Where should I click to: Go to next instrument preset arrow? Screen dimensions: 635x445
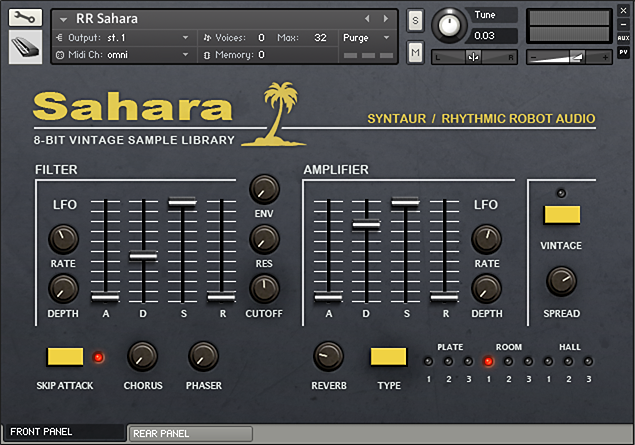(x=386, y=19)
